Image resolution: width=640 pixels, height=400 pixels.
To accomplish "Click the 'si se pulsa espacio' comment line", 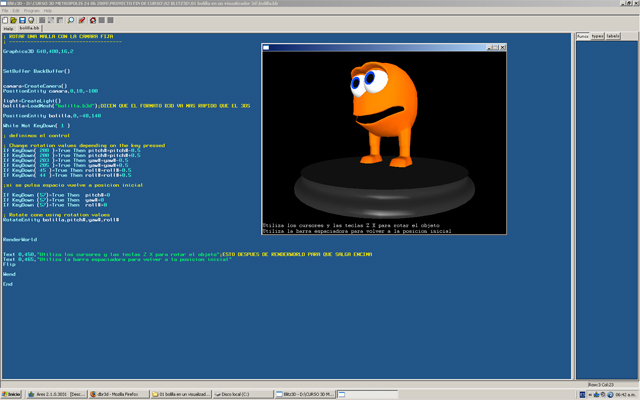I will tap(73, 185).
